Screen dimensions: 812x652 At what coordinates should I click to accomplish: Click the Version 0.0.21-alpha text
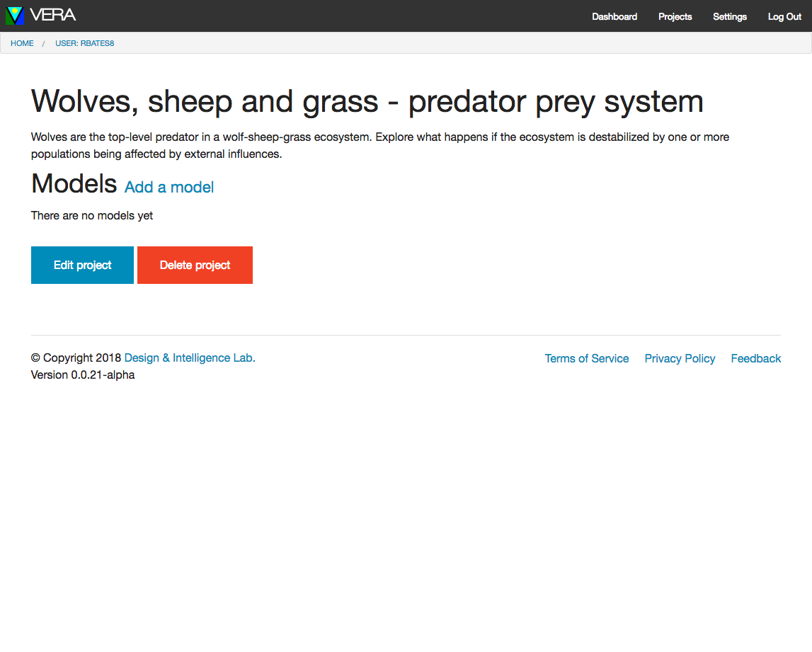click(x=83, y=375)
